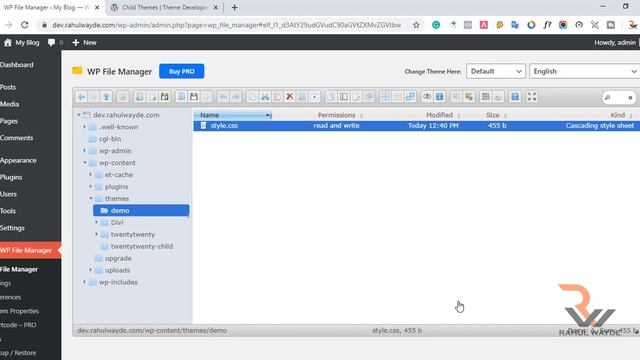Go up to parent folder toolbar icon

pyautogui.click(x=106, y=97)
